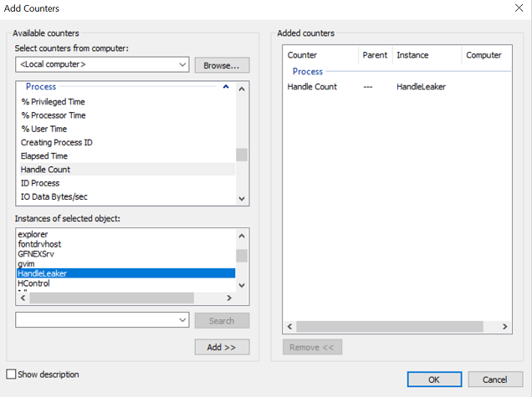The height and width of the screenshot is (397, 532).
Task: Click the Browse button
Action: pos(222,64)
